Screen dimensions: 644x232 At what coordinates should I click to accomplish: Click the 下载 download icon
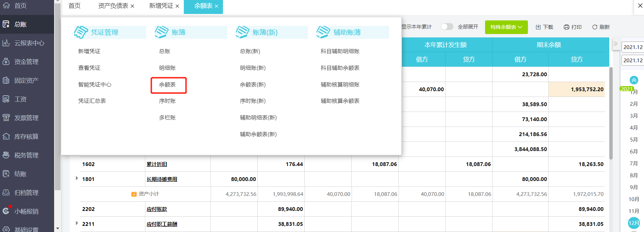(538, 27)
